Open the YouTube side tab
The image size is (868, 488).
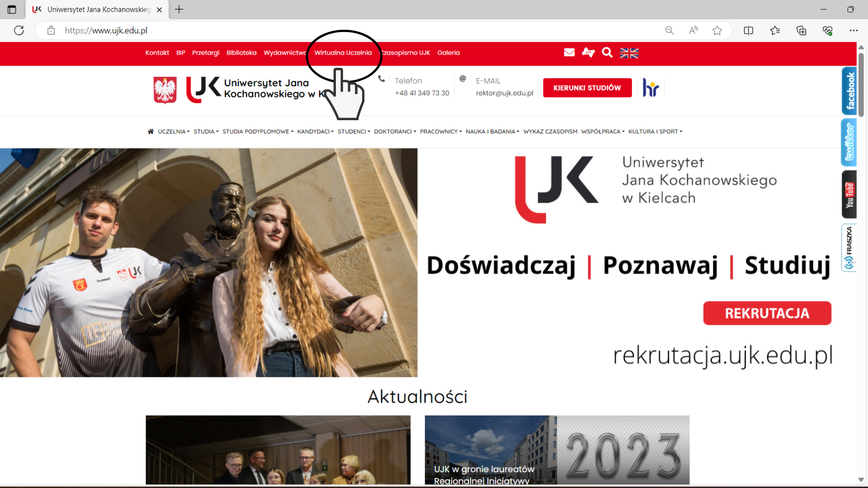point(849,195)
